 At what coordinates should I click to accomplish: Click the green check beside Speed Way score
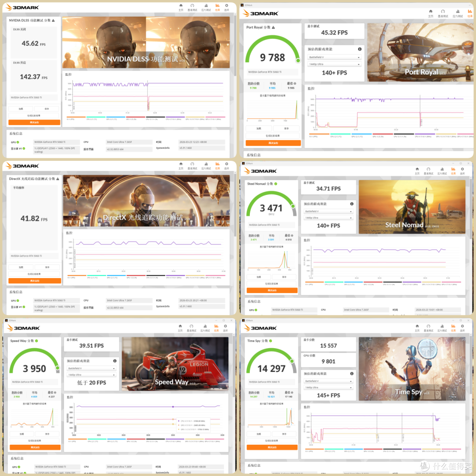pyautogui.click(x=37, y=341)
